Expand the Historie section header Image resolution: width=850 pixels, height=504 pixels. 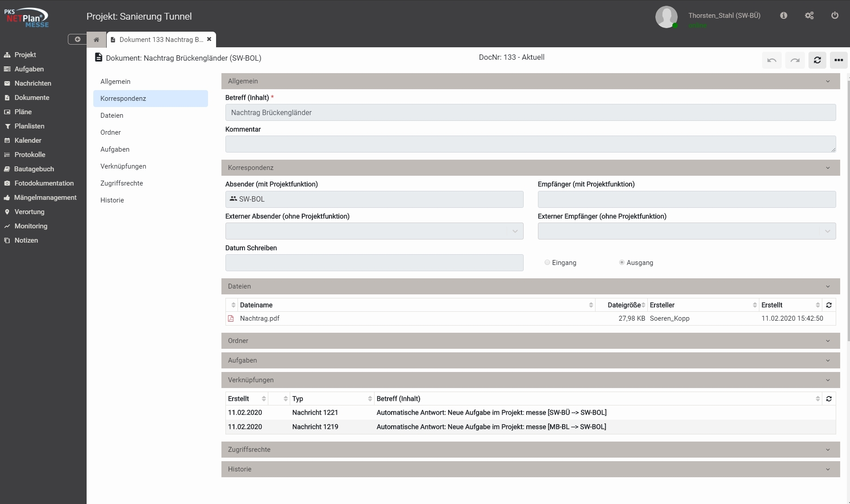coord(530,469)
